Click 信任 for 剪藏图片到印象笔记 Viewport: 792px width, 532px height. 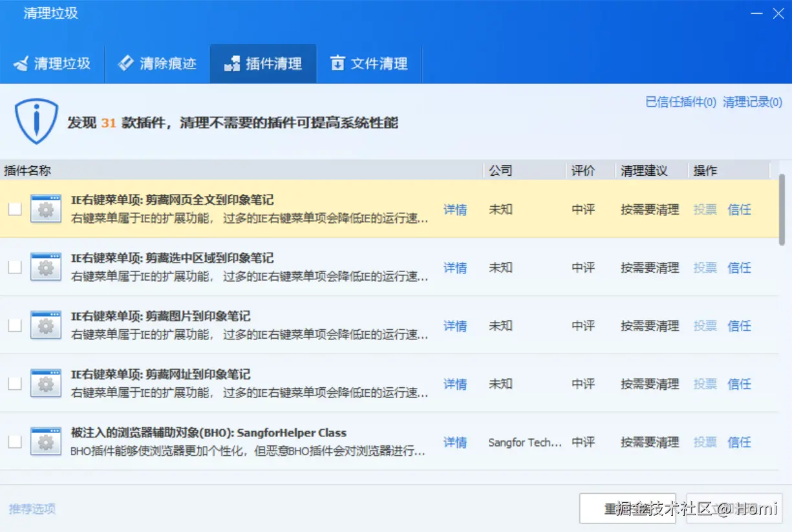[740, 326]
